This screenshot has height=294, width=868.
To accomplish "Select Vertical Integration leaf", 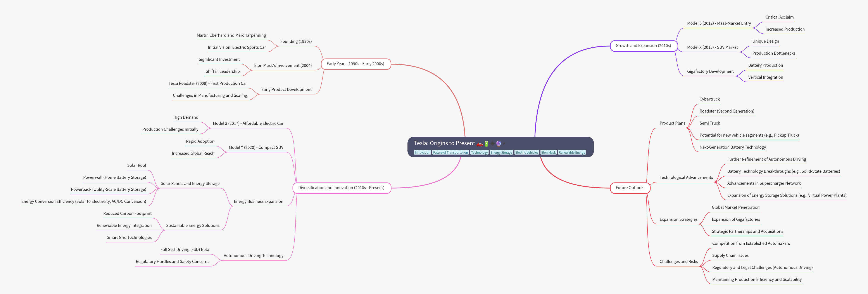I will click(x=766, y=78).
